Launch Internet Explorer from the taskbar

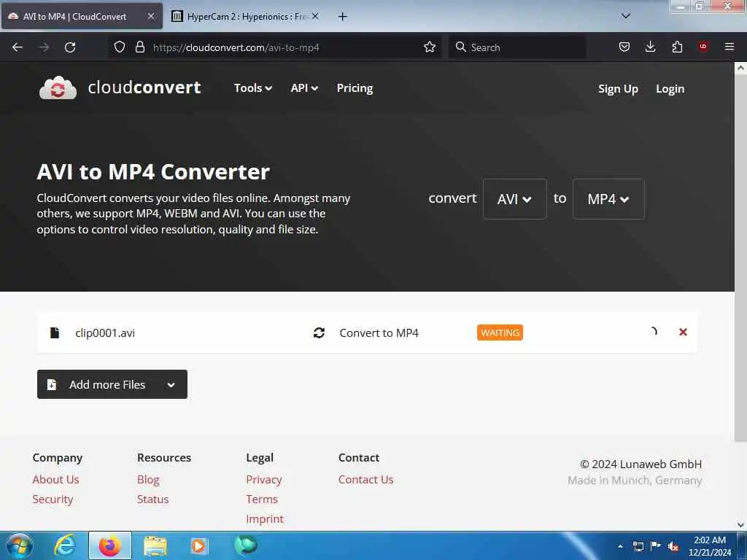point(65,545)
